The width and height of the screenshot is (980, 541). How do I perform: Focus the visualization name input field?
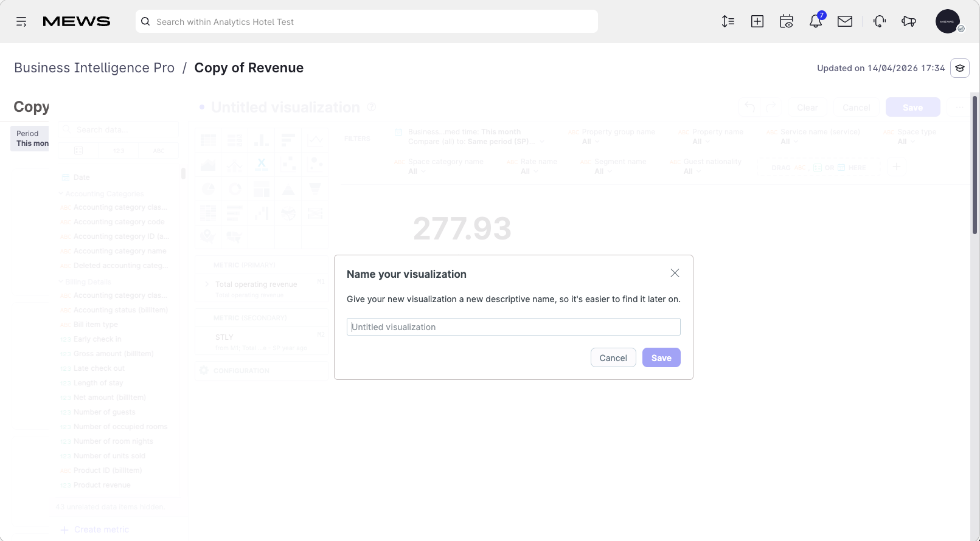(513, 327)
